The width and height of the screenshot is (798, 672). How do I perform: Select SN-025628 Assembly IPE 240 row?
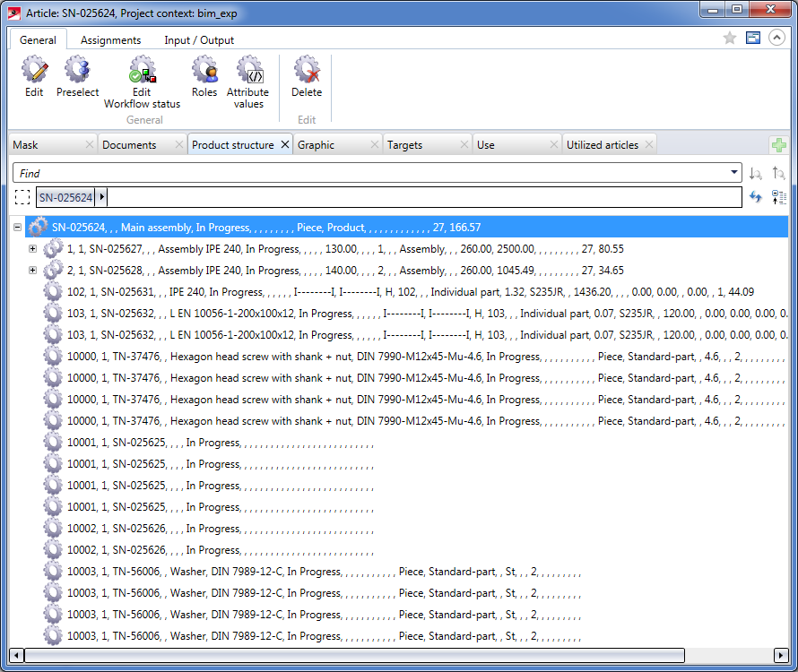point(345,270)
